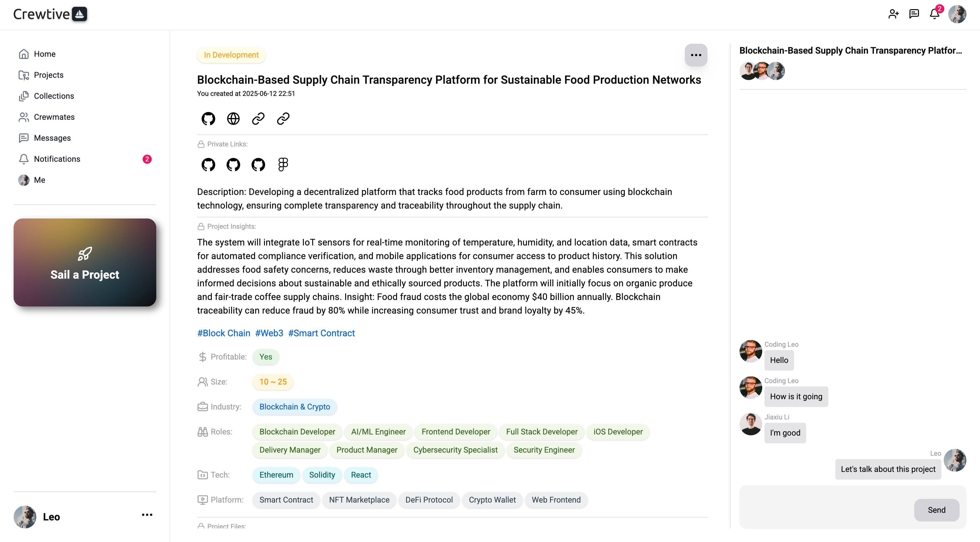
Task: Open Crewmates from the sidebar
Action: 54,117
